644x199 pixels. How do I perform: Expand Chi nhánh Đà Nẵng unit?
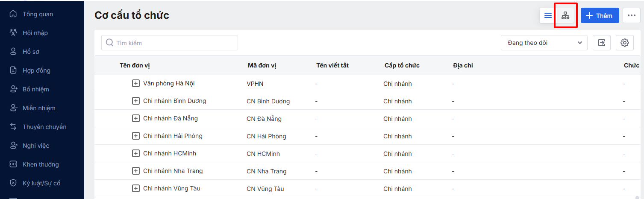coord(136,118)
